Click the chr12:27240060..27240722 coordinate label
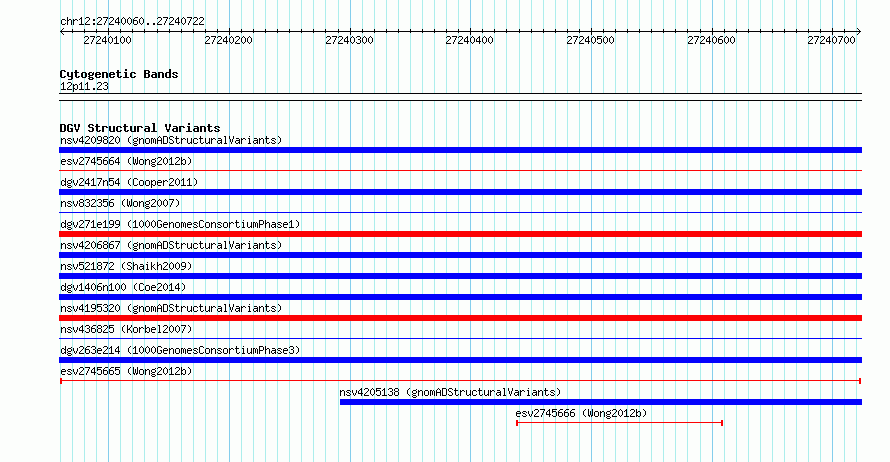The height and width of the screenshot is (462, 890). 132,22
